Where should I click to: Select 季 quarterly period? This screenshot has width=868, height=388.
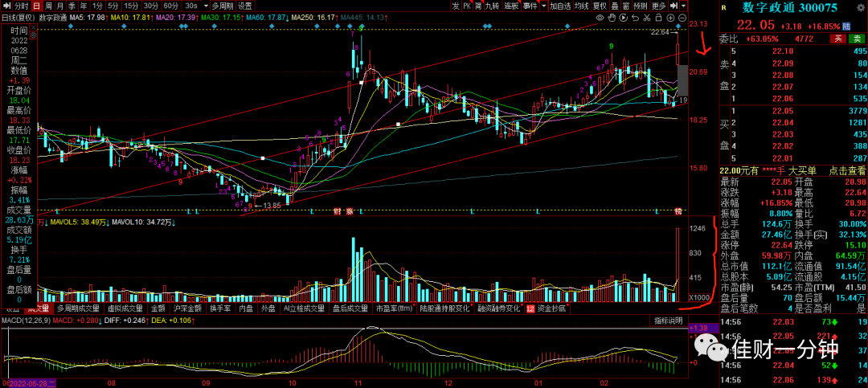pos(72,6)
